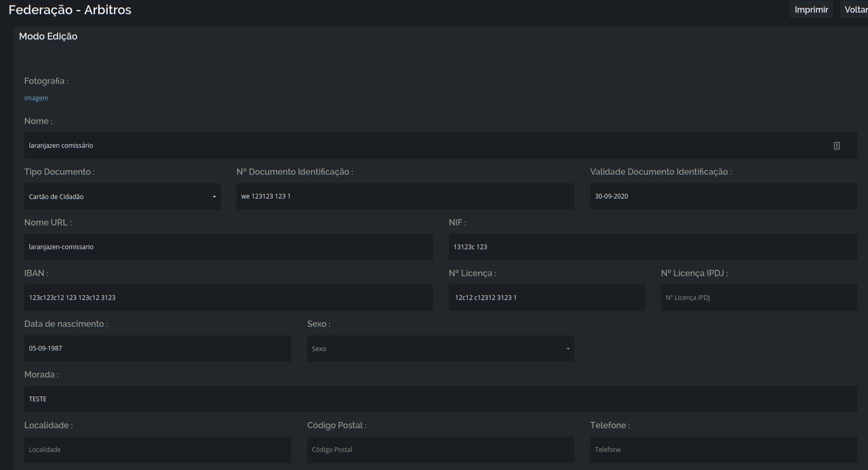Click the Código Postal input field
This screenshot has height=470, width=868.
[x=441, y=450]
